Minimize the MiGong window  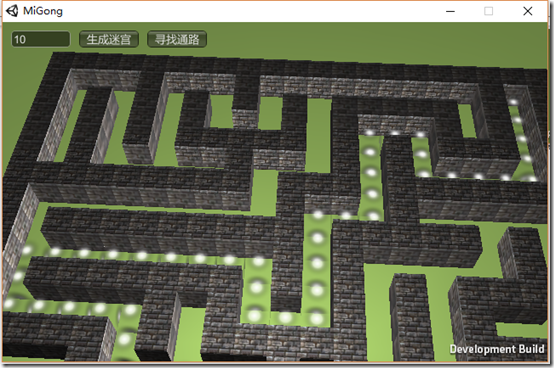450,11
